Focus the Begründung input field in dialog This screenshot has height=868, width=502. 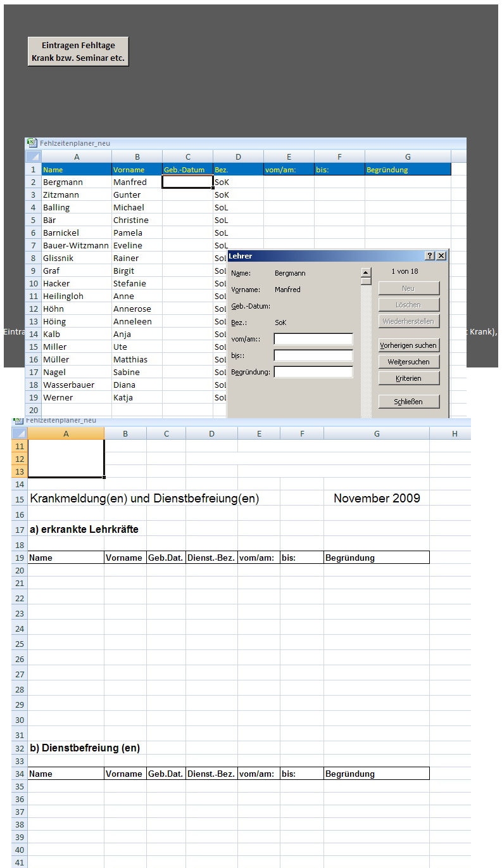[313, 372]
